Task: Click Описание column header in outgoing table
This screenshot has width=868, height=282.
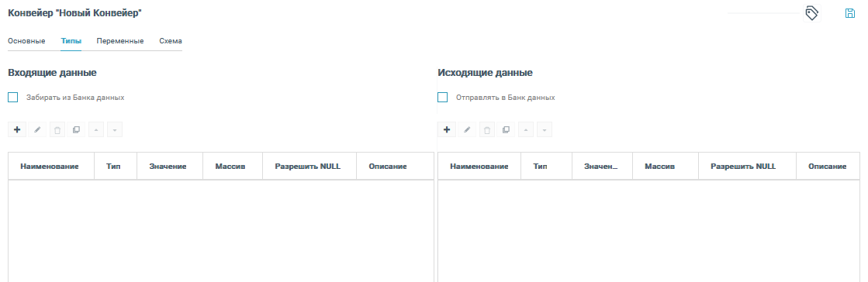Action: pyautogui.click(x=828, y=167)
